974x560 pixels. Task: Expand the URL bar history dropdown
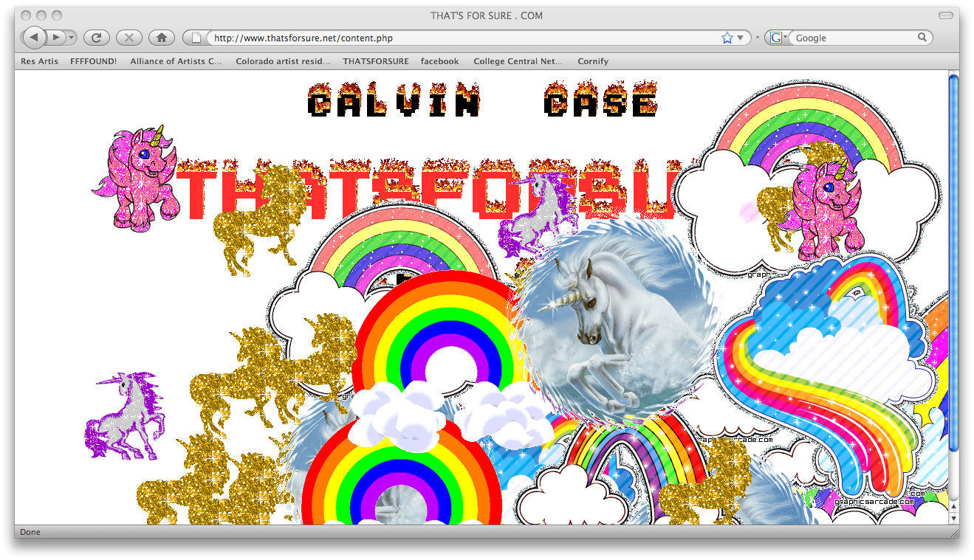(x=741, y=38)
